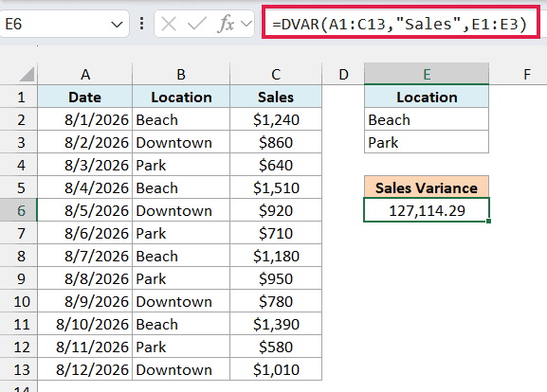Select the date cell 8/6/2026
The height and width of the screenshot is (392, 547).
click(84, 233)
